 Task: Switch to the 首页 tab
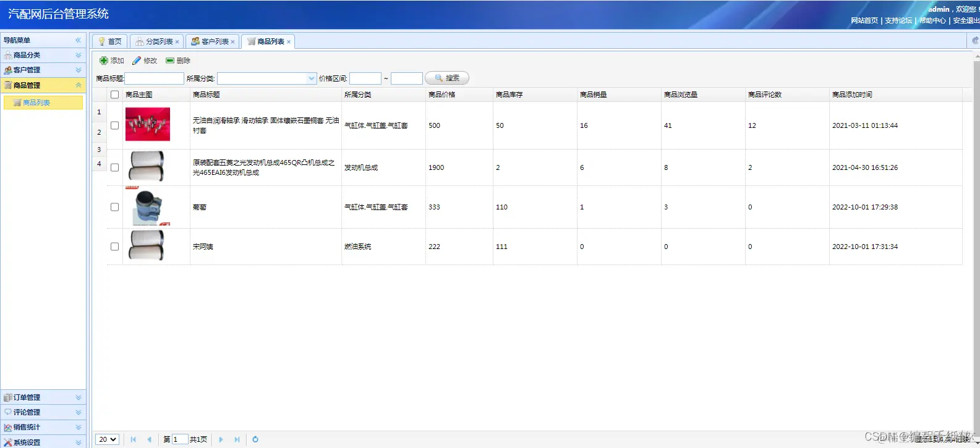tap(110, 41)
